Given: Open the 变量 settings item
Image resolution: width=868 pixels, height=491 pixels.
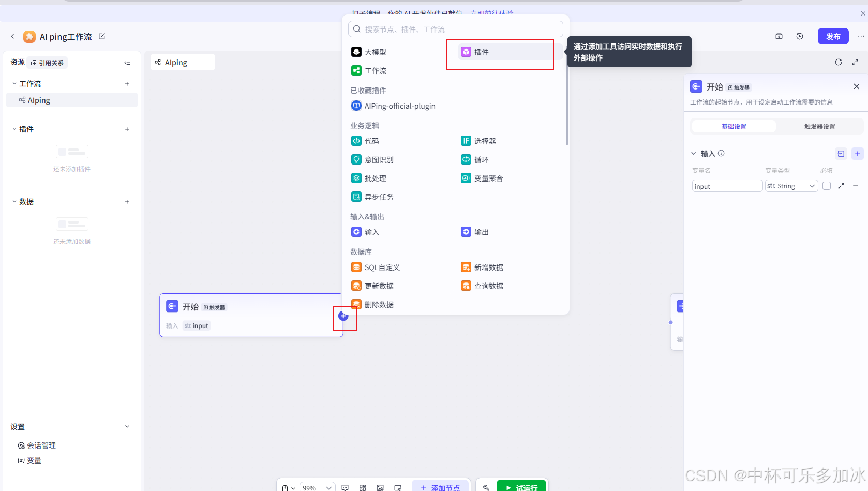Looking at the screenshot, I should tap(29, 460).
